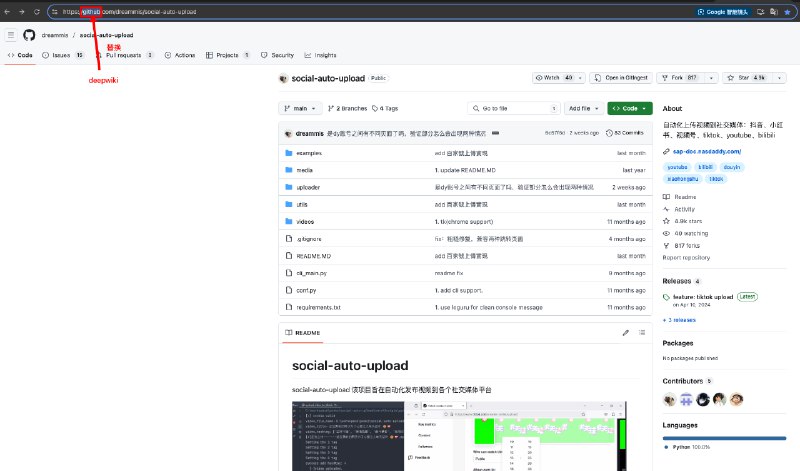The image size is (800, 471).
Task: Click the bilibili topic tag
Action: 705,167
